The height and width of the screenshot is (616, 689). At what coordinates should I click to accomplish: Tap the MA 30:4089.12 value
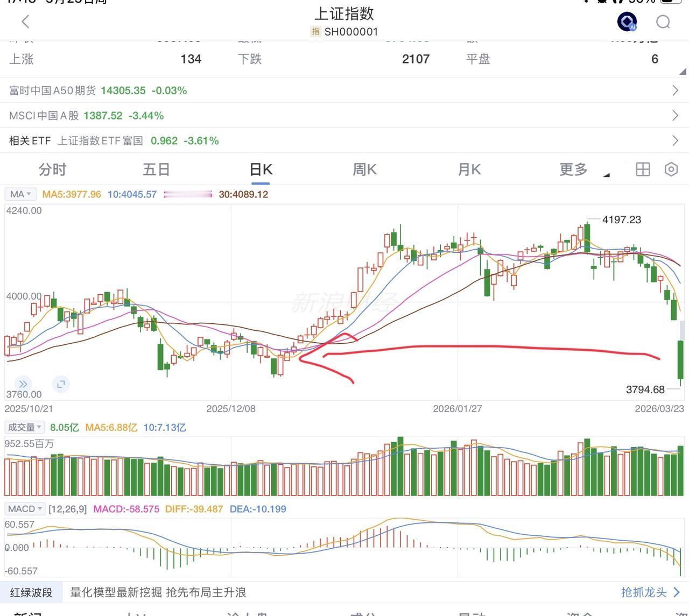coord(243,194)
